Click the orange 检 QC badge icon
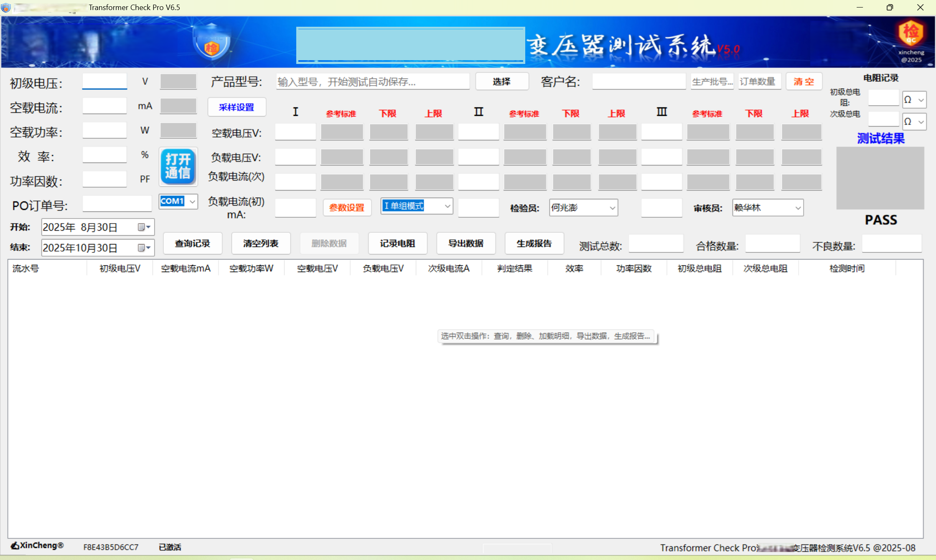Image resolution: width=936 pixels, height=560 pixels. coord(911,33)
